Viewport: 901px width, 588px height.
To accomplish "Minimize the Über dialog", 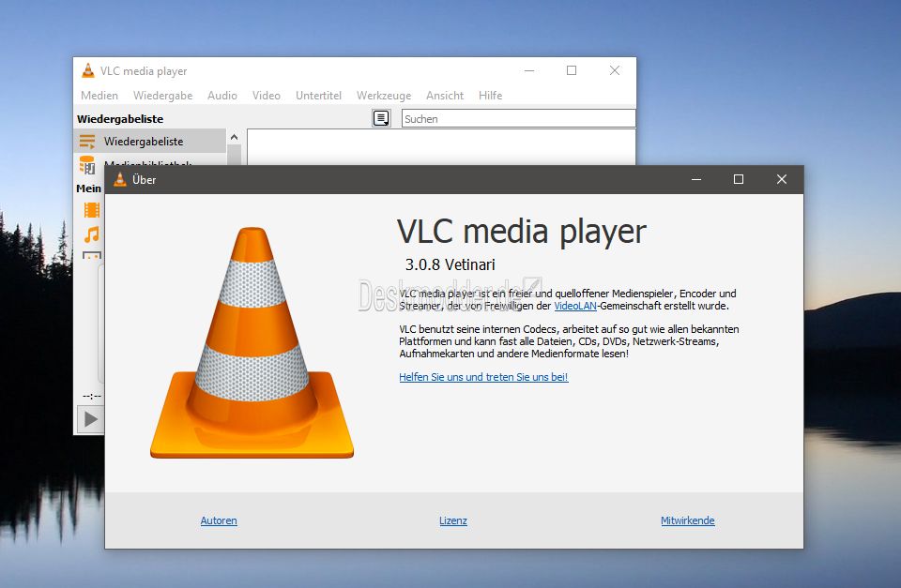I will [696, 179].
